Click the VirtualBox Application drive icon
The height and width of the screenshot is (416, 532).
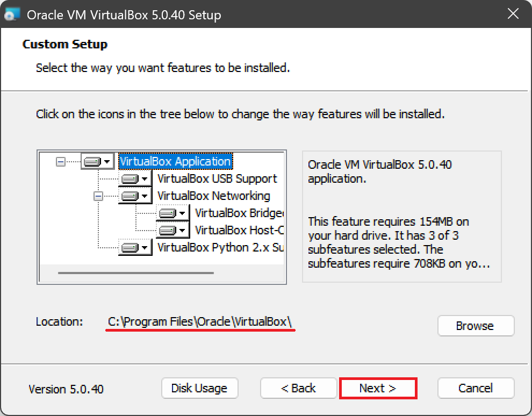pos(93,161)
